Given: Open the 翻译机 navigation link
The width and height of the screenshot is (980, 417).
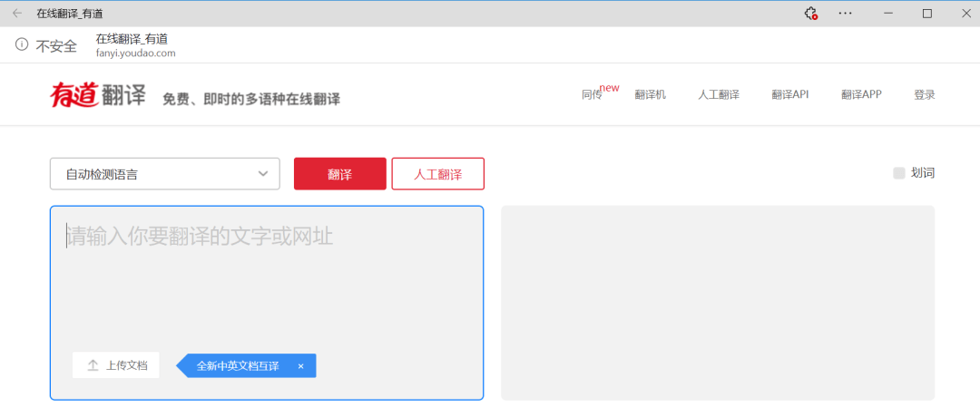Looking at the screenshot, I should tap(651, 95).
